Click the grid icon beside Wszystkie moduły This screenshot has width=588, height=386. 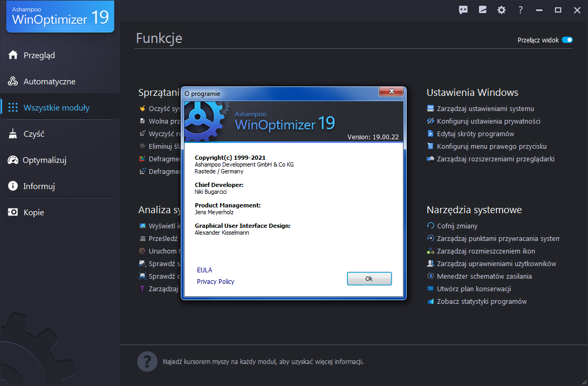point(13,107)
